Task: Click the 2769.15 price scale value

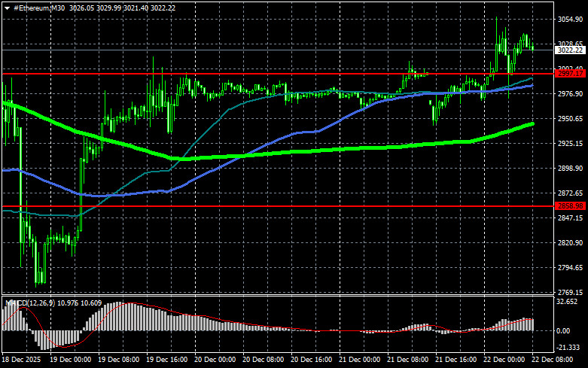Action: pos(570,292)
